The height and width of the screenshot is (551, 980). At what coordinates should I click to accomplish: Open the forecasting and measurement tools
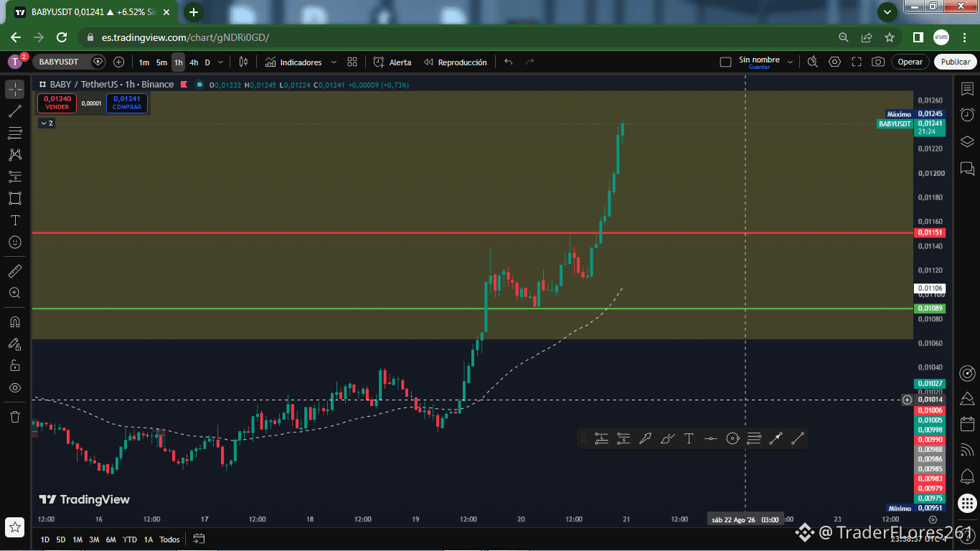pos(15,176)
